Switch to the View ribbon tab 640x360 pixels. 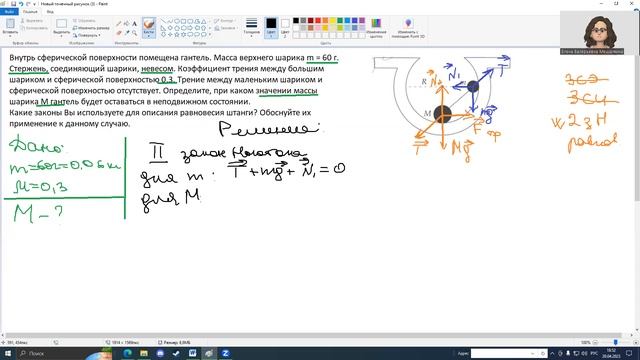click(x=50, y=11)
